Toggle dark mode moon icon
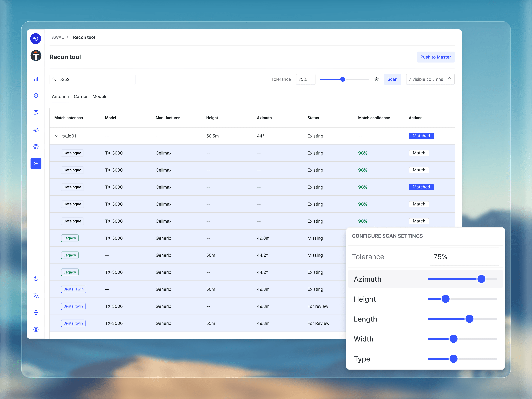Screen dimensions: 532x399 36,278
